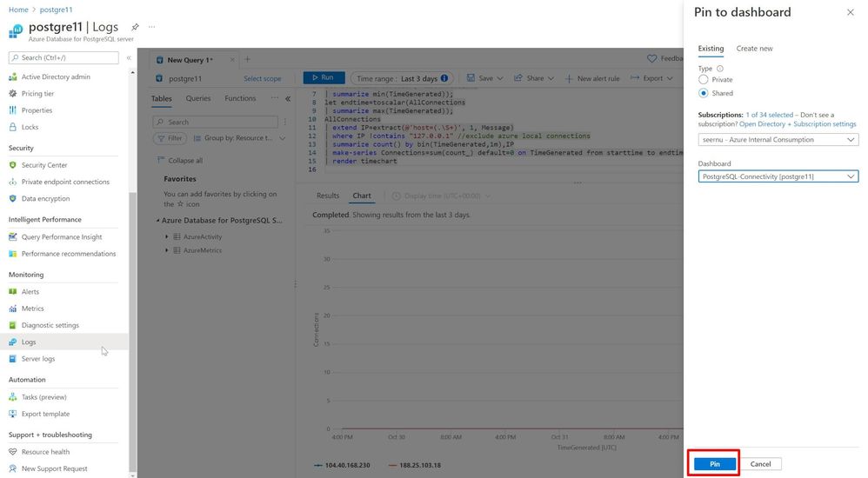868x478 pixels.
Task: Close the Pin to dashboard panel
Action: [851, 12]
